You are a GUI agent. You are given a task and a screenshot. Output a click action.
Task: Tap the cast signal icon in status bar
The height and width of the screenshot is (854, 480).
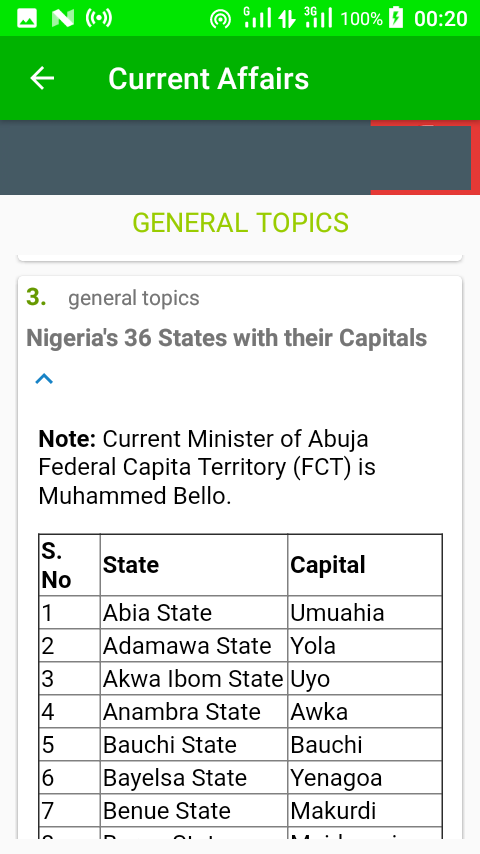point(220,20)
